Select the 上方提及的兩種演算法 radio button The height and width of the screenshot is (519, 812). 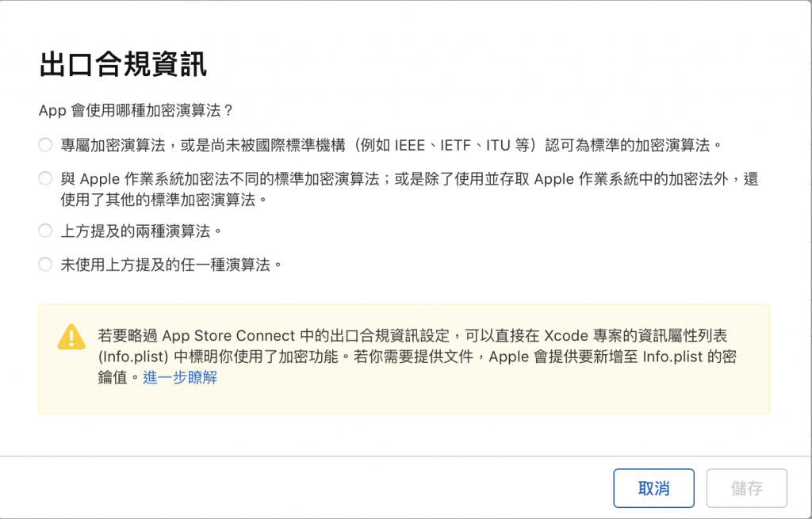(x=45, y=231)
